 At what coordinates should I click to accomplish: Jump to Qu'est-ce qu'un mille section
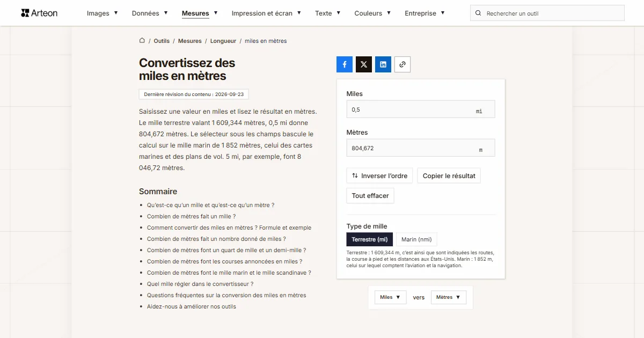pos(210,205)
